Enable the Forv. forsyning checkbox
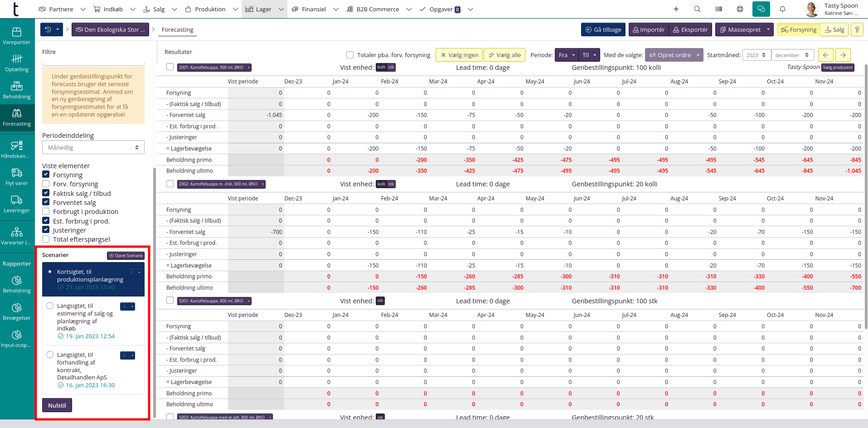Image resolution: width=868 pixels, height=428 pixels. (46, 184)
